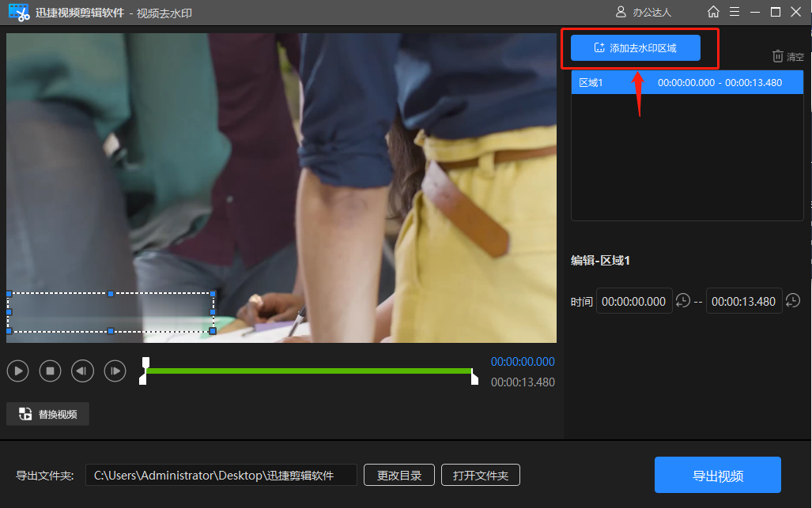Set start time to current position clock icon
The image size is (812, 508).
click(683, 300)
